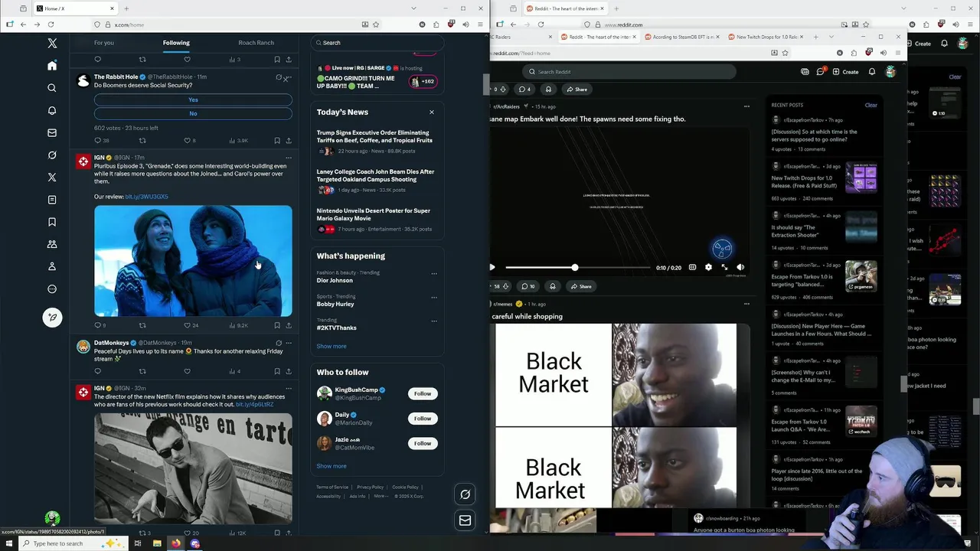Open the Grok icon in X sidebar

[x=52, y=155]
